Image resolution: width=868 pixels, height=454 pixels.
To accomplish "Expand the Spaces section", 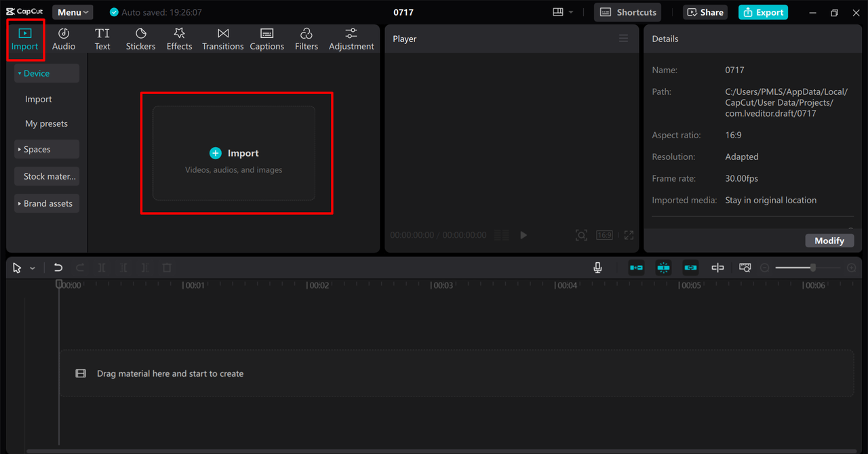I will pyautogui.click(x=47, y=149).
